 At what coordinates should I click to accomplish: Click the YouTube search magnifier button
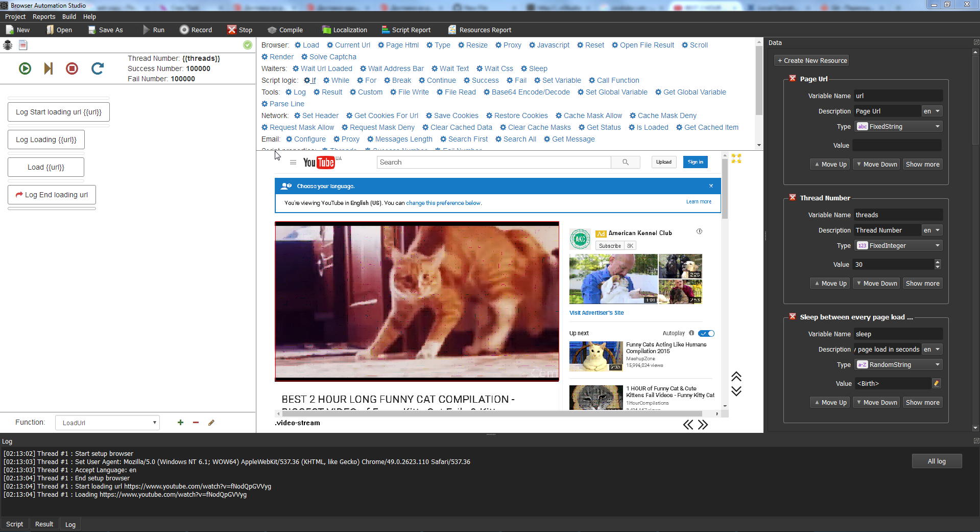(626, 162)
